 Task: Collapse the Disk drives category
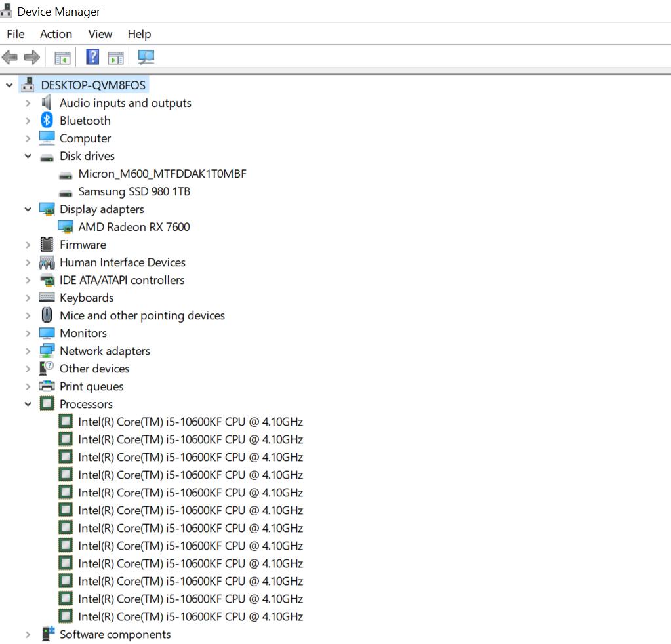[28, 156]
